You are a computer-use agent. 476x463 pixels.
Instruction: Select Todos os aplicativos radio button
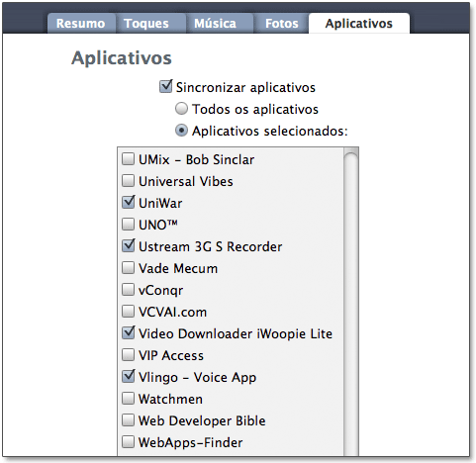(181, 109)
